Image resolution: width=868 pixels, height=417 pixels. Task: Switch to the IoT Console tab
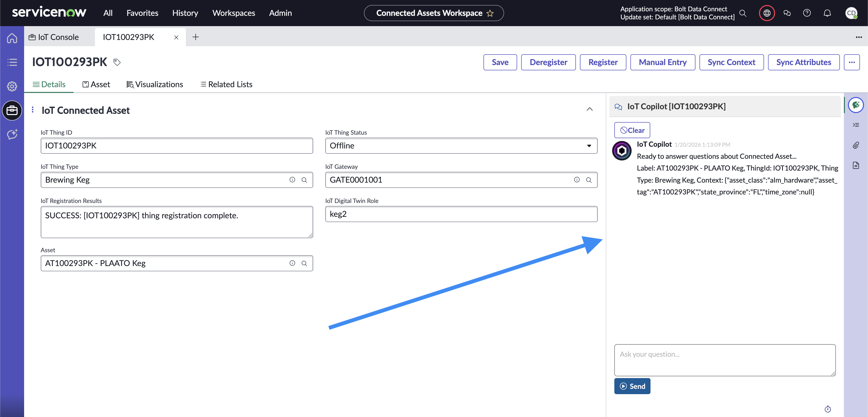(x=54, y=37)
